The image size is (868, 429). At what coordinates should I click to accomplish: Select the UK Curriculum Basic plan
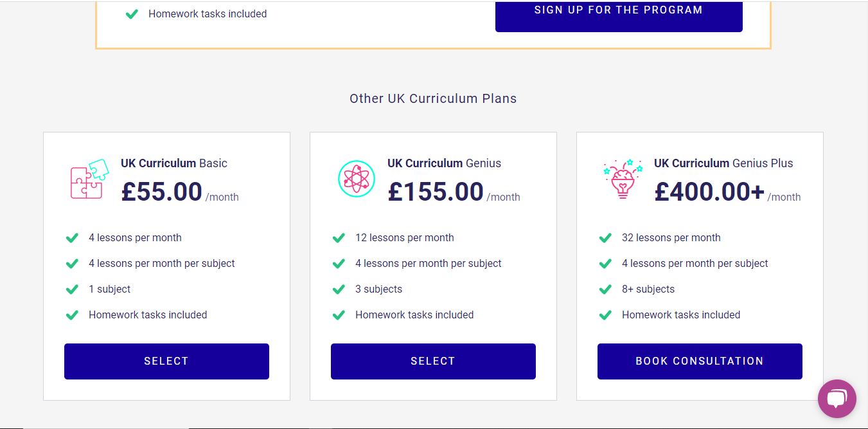click(x=166, y=361)
